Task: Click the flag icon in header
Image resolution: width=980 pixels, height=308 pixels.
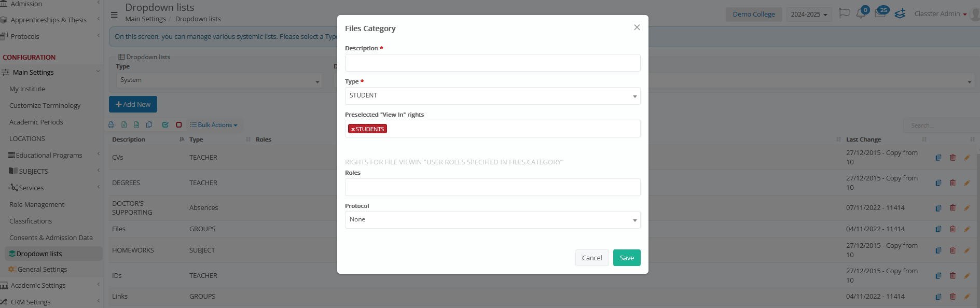Action: [844, 13]
